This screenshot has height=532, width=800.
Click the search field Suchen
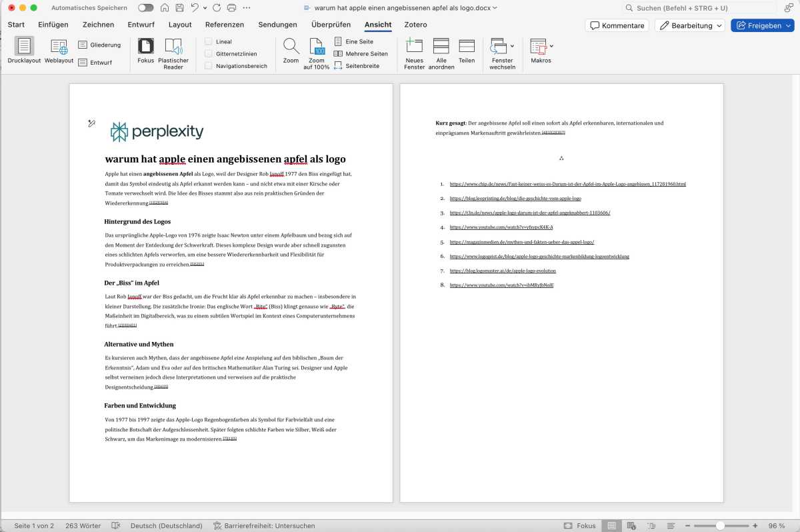699,8
